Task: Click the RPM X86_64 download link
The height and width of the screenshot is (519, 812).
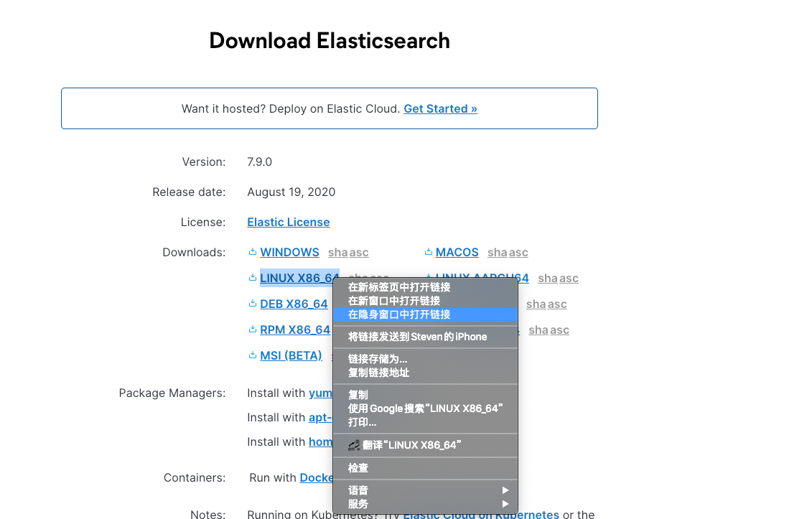Action: coord(295,330)
